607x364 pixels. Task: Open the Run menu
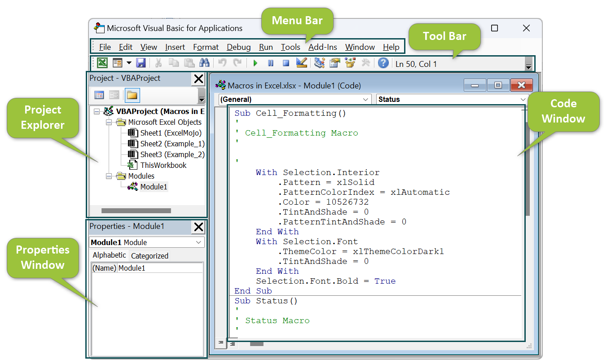(x=266, y=47)
